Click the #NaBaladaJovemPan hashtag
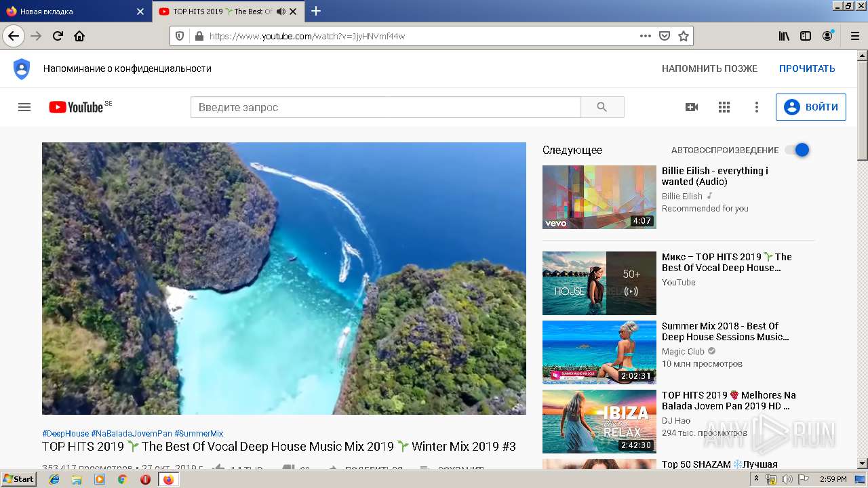The width and height of the screenshot is (868, 488). pos(132,434)
